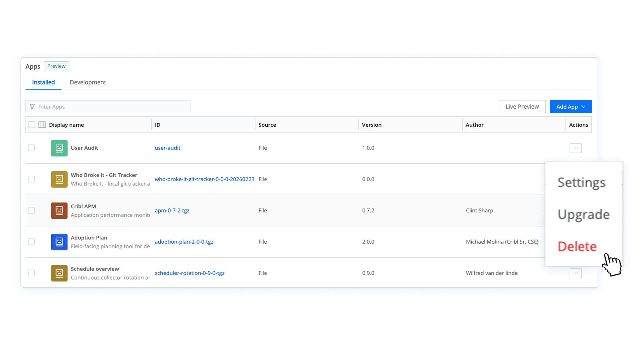
Task: Click the author Wilfred van der linde
Action: tap(492, 273)
